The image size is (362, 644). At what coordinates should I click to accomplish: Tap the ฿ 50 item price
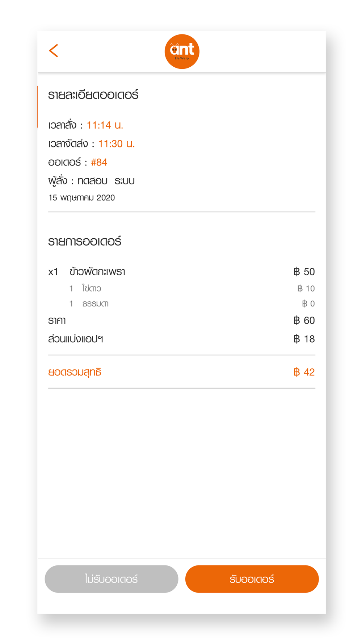tap(304, 272)
